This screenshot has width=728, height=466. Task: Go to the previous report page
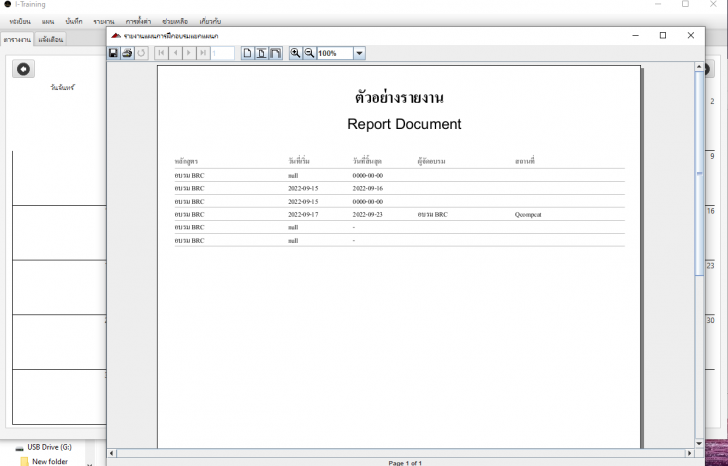tap(175, 53)
